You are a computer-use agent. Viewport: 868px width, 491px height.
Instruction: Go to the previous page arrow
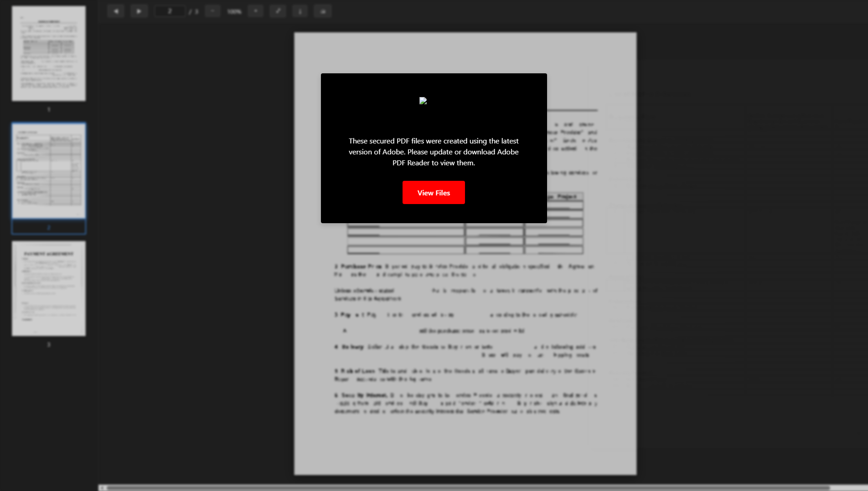coord(116,11)
